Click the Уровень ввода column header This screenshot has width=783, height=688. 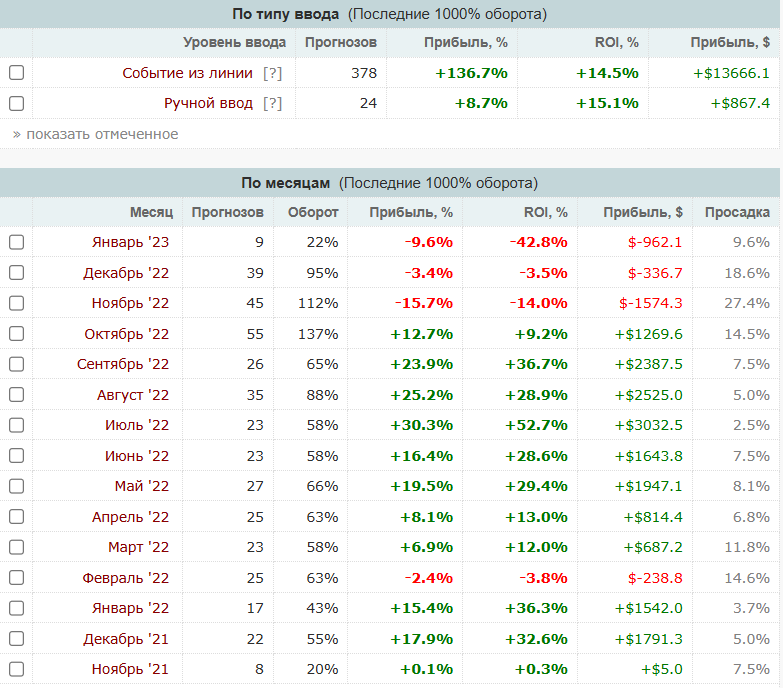235,42
